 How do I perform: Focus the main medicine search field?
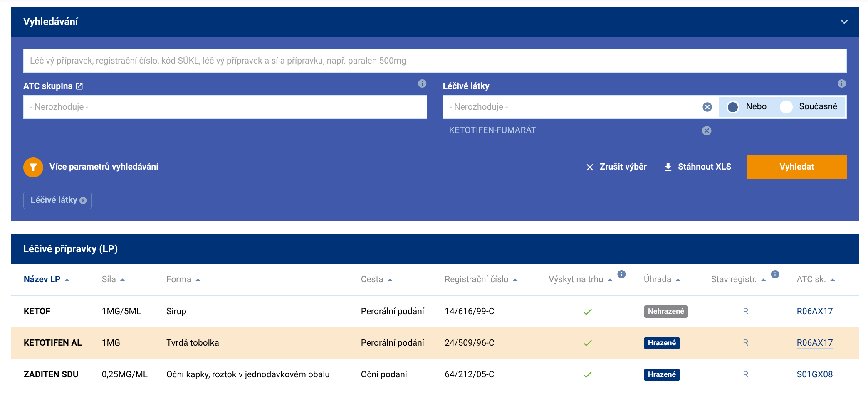coord(434,61)
